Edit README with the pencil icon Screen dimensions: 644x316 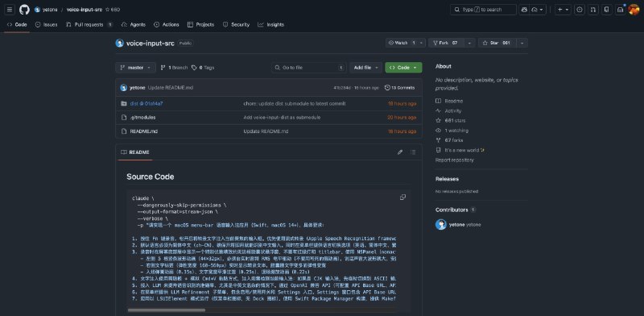[400, 152]
